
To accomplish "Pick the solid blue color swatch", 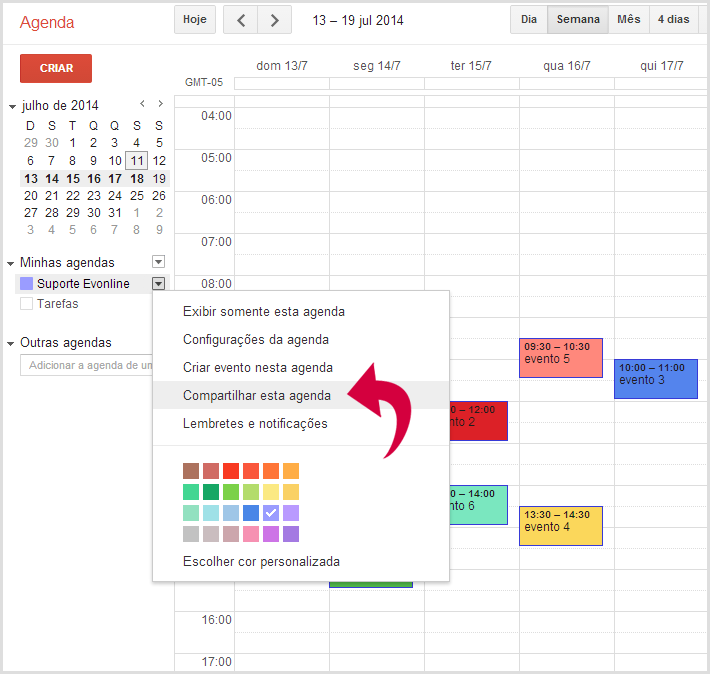I will click(x=251, y=513).
